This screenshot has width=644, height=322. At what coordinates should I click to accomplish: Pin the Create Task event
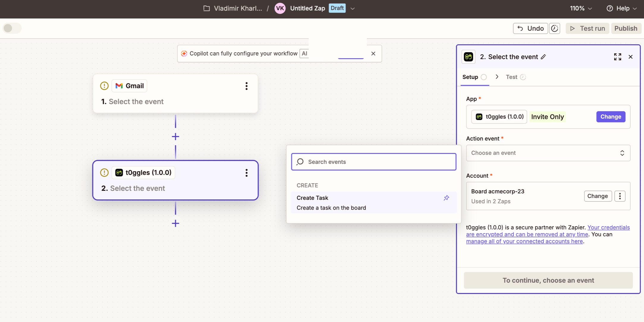coord(446,198)
